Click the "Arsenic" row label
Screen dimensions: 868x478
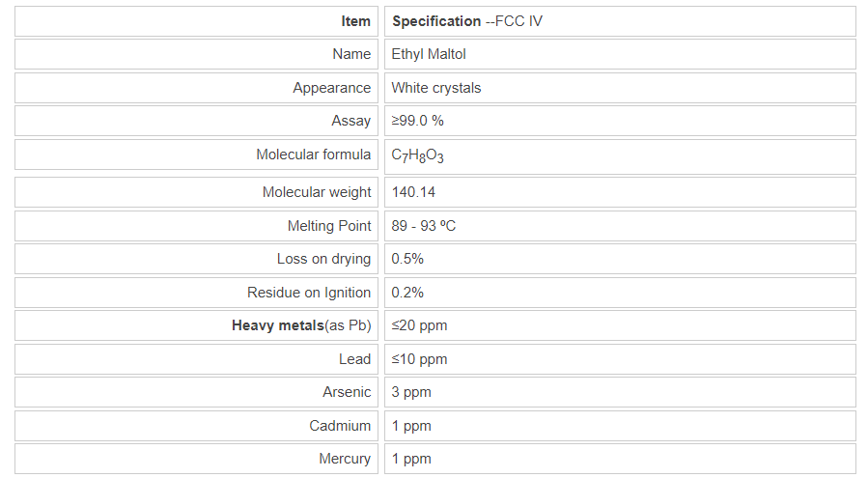pyautogui.click(x=347, y=392)
